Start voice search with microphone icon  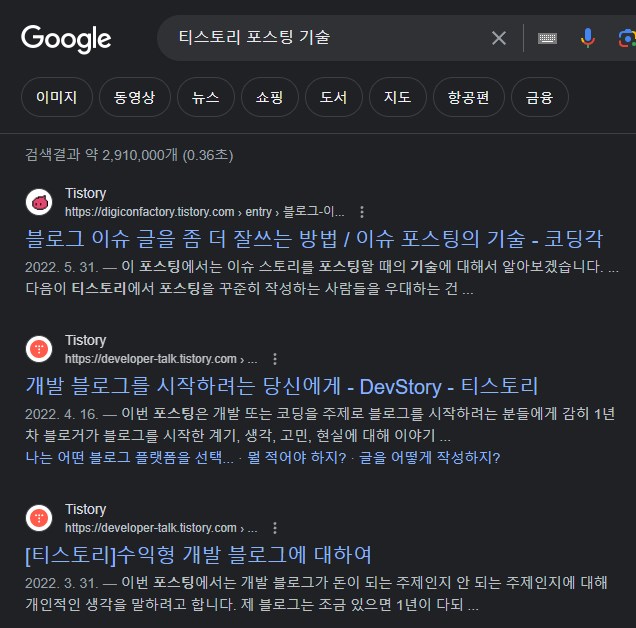(587, 38)
